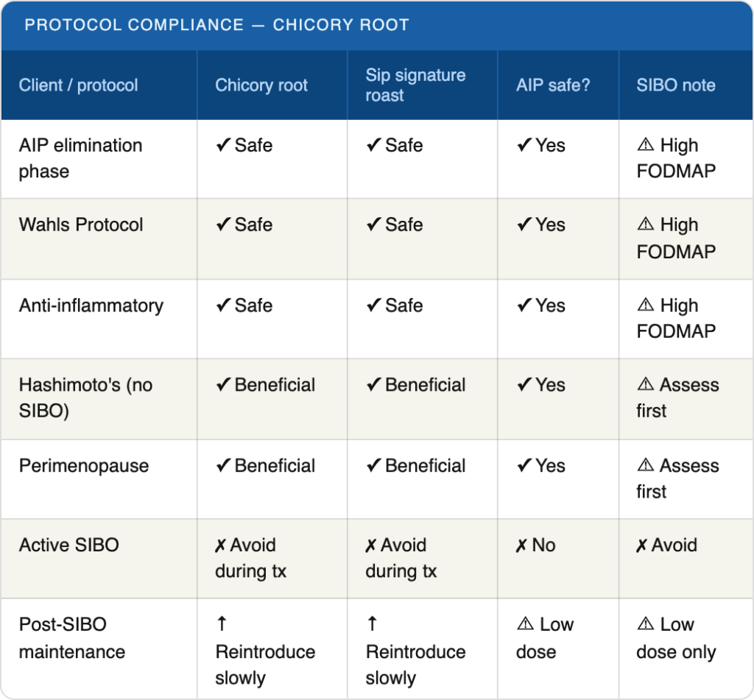Viewport: 754px width, 700px height.
Task: Select the 'Wahls Protocol' row label
Action: 81,225
